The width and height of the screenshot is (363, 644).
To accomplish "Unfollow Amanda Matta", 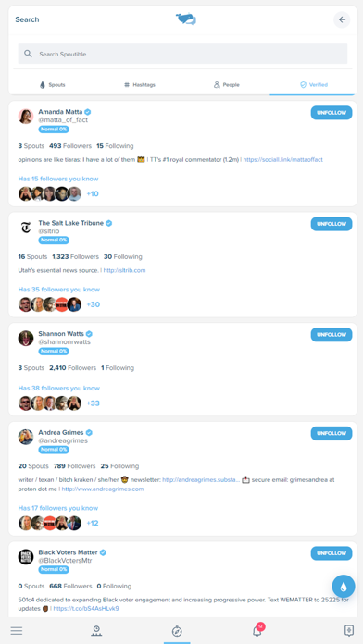I will click(x=332, y=113).
